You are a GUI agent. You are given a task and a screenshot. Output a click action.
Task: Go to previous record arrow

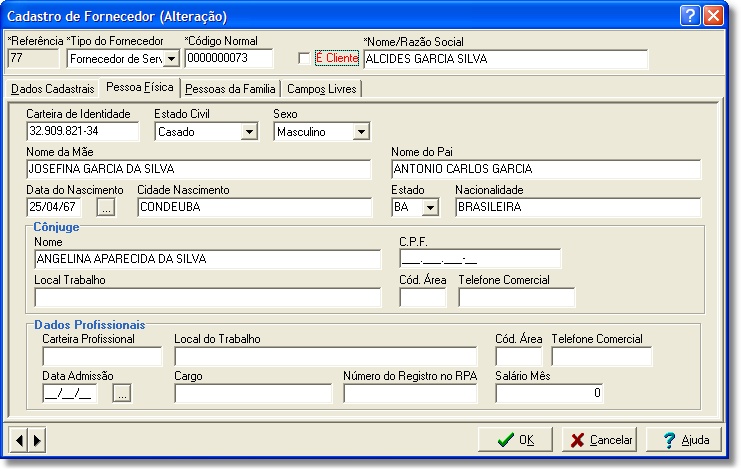18,440
